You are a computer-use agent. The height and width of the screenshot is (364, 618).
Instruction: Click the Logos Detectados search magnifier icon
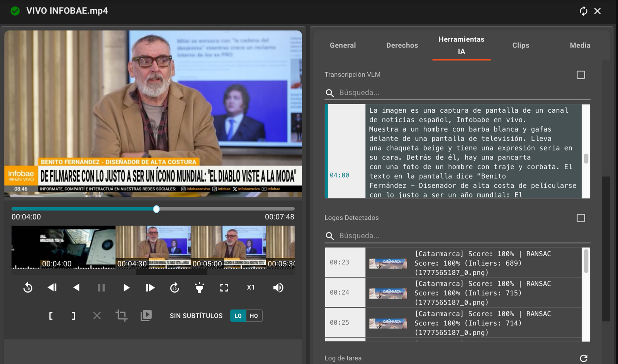coord(329,236)
